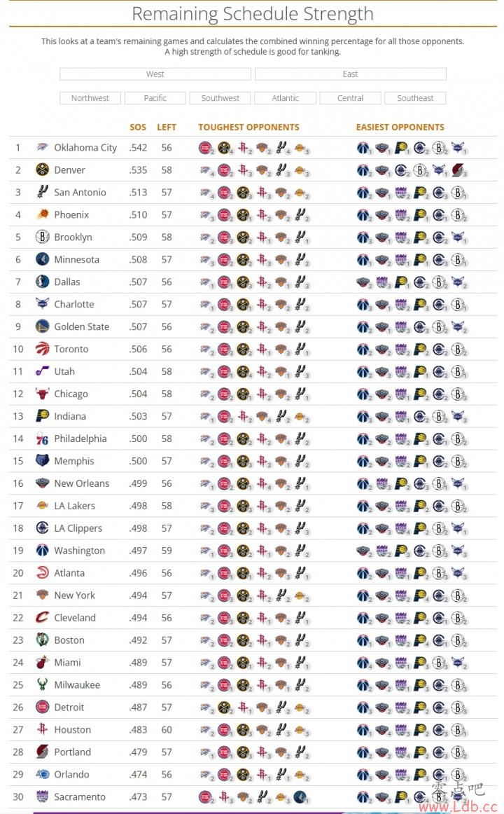The height and width of the screenshot is (814, 504).
Task: Click the Boston Celtics logo
Action: tap(43, 640)
